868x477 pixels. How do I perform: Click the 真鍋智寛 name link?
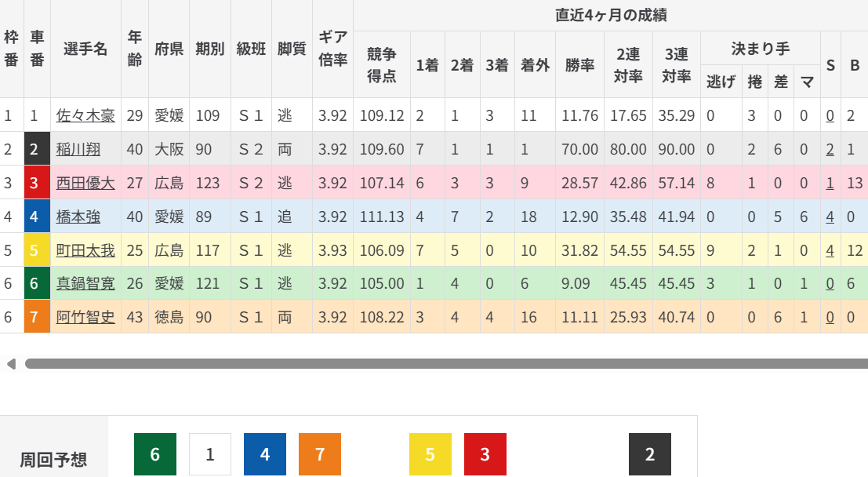coord(85,285)
